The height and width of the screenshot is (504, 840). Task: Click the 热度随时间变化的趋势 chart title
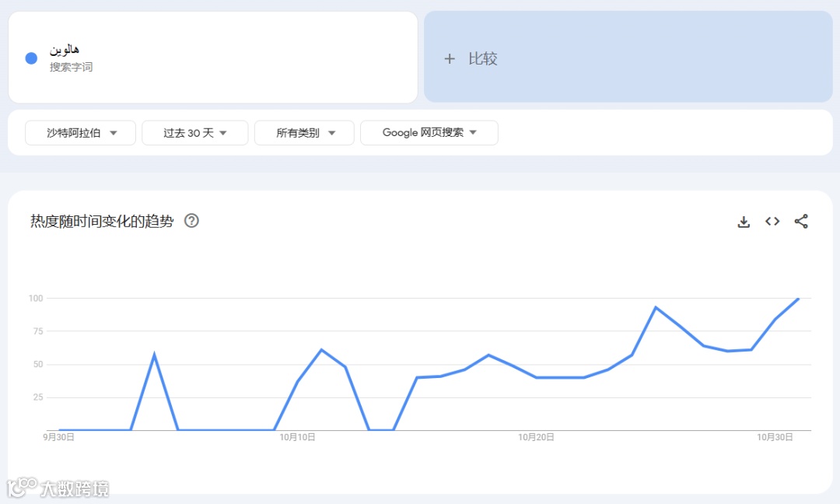[100, 221]
